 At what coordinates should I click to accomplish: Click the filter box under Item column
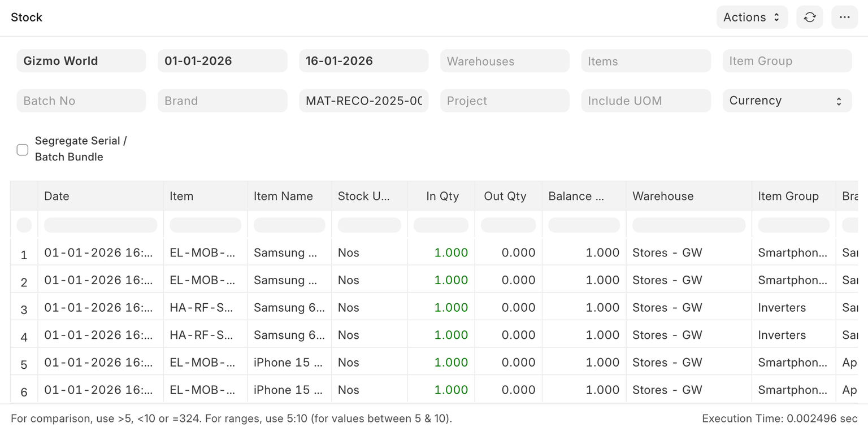tap(205, 225)
